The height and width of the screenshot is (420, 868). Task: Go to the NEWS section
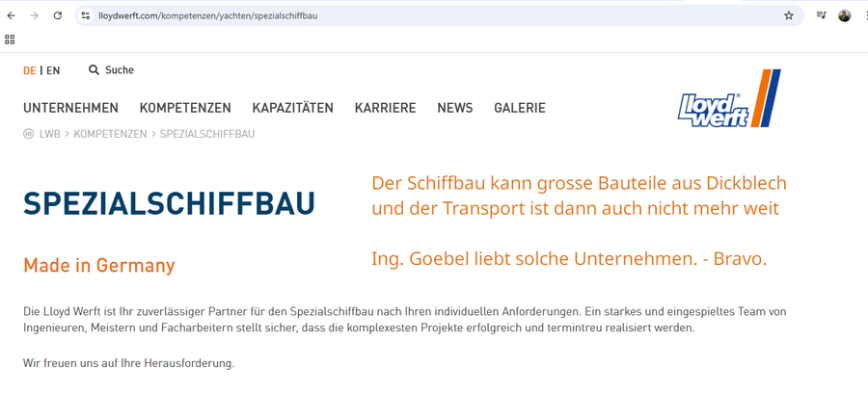coord(454,108)
